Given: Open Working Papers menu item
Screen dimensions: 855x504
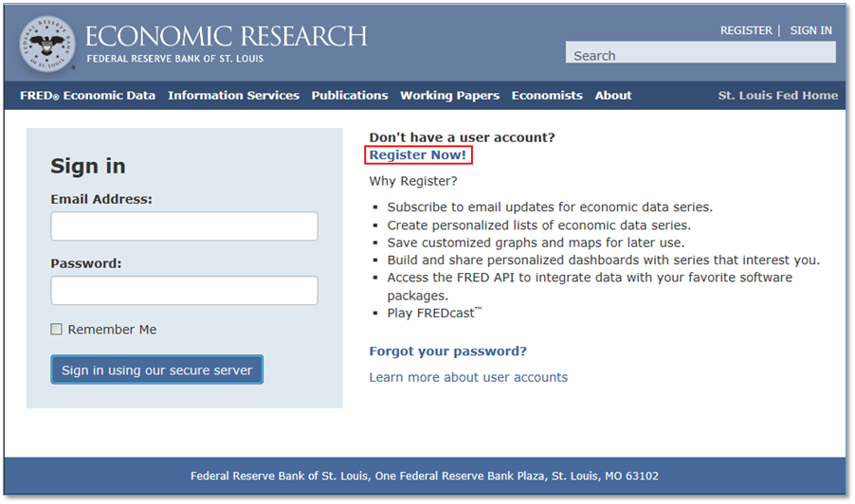Looking at the screenshot, I should [450, 96].
